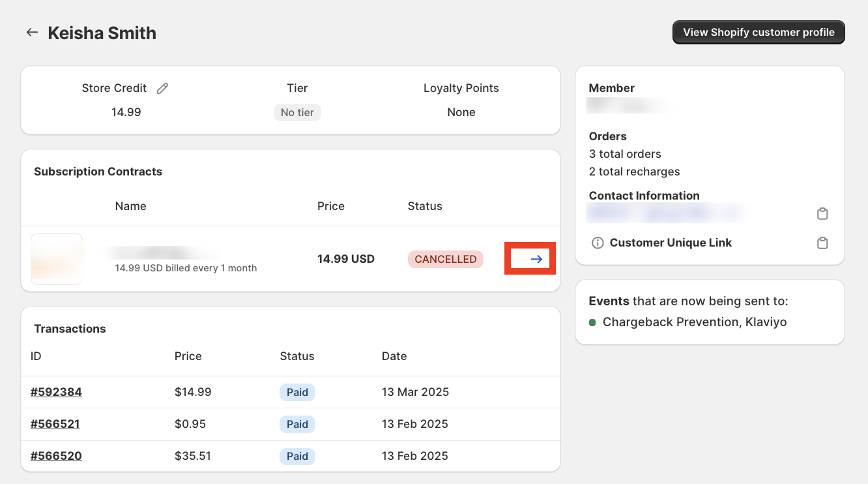Open transaction #592384
The width and height of the screenshot is (868, 484).
tap(56, 392)
